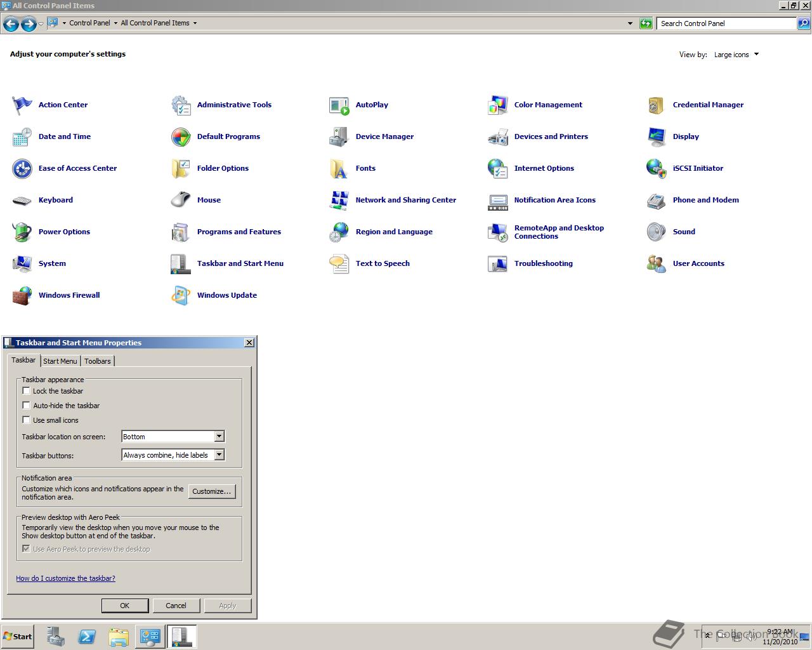The image size is (812, 650).
Task: Click the Forward navigation button
Action: 29,24
